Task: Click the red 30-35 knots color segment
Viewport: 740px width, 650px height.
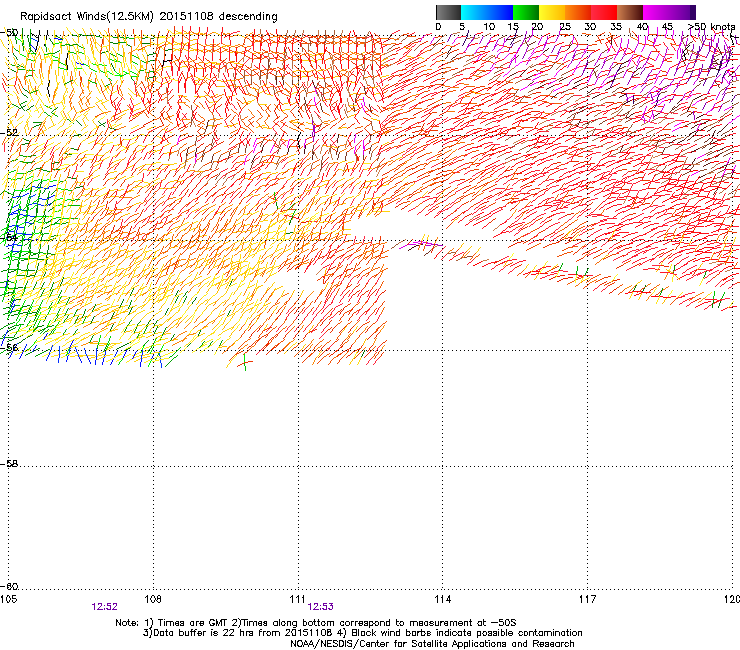Action: [x=604, y=12]
